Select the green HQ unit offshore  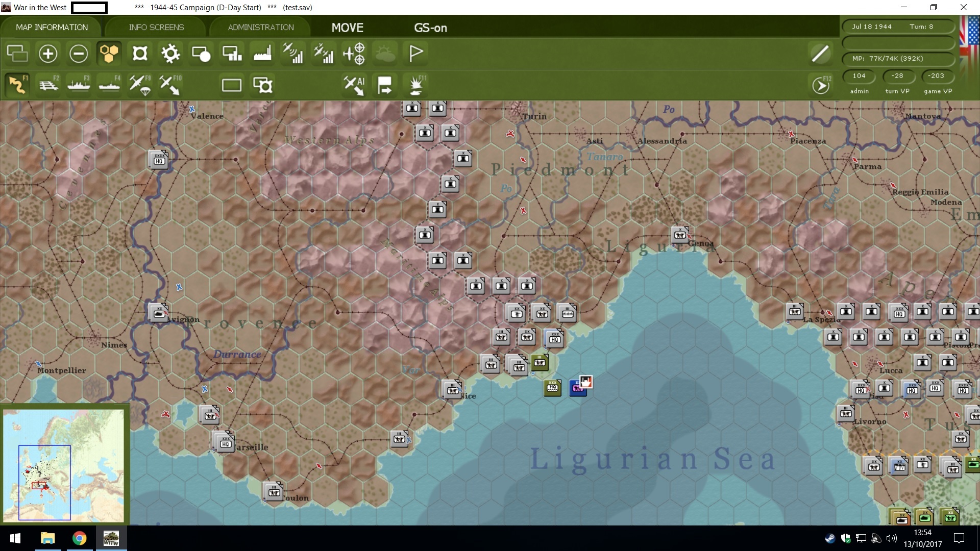click(552, 388)
